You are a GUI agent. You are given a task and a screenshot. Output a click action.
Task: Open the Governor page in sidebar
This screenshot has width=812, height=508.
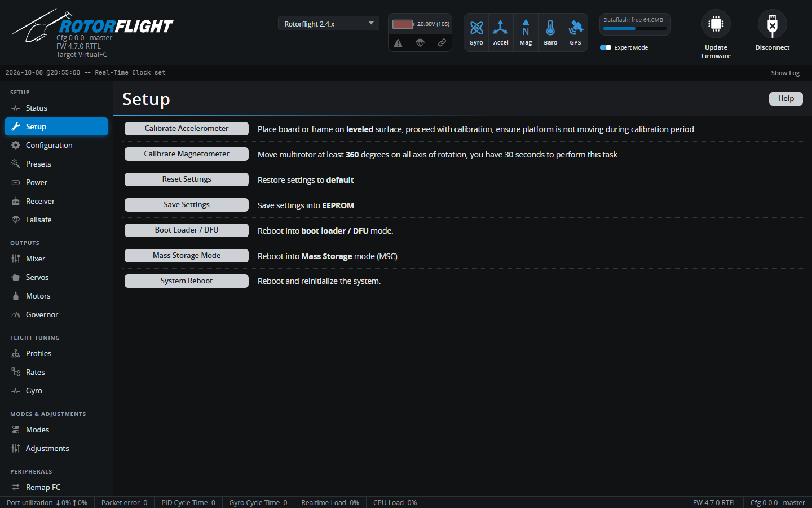point(56,314)
